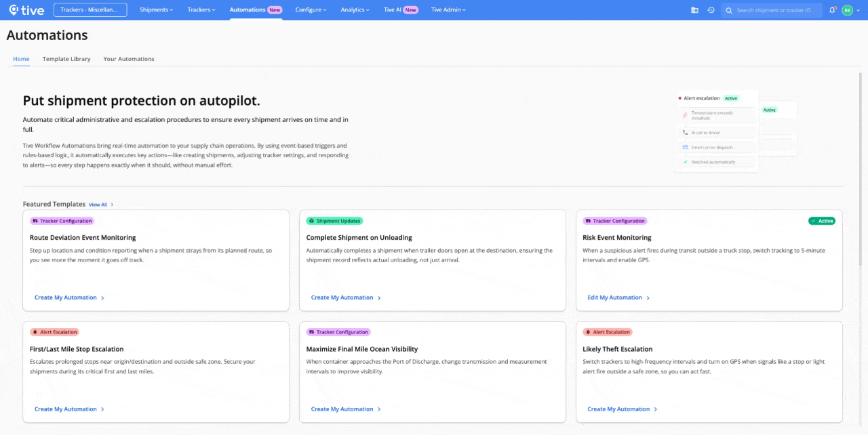Click the First/Last Mile Stop Escalation title
The height and width of the screenshot is (435, 868).
coord(77,350)
